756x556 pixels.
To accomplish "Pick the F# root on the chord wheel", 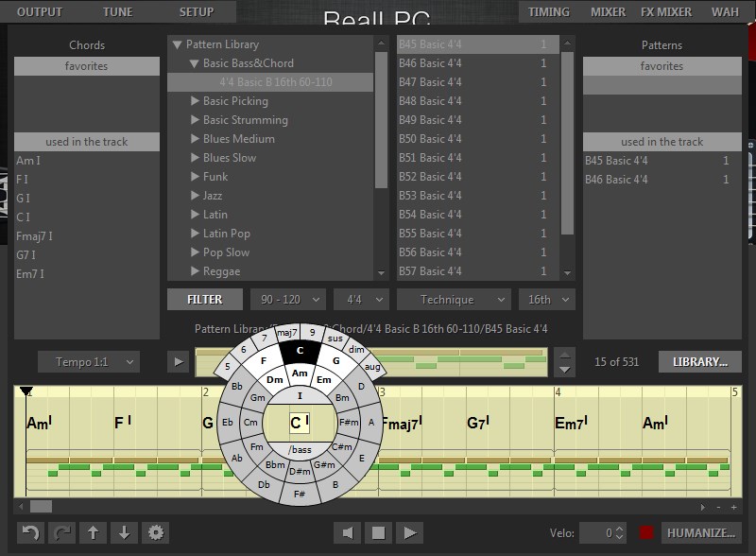I will tap(300, 494).
